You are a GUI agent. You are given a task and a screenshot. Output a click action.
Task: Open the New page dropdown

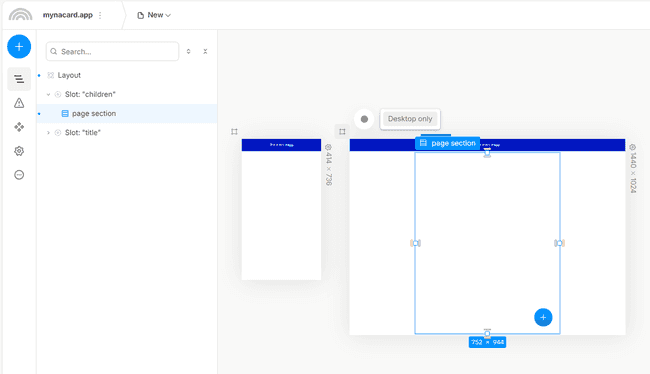click(154, 15)
